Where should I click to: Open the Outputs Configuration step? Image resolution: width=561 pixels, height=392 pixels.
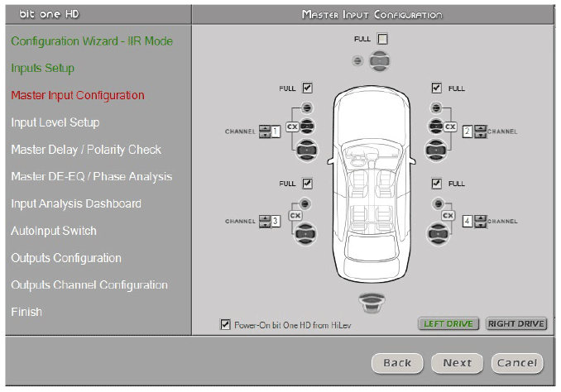[66, 258]
